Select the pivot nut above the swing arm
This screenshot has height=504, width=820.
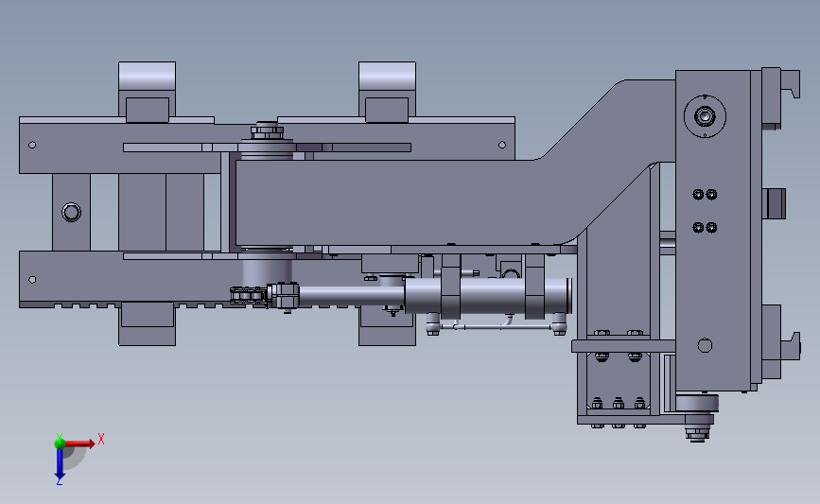point(267,130)
